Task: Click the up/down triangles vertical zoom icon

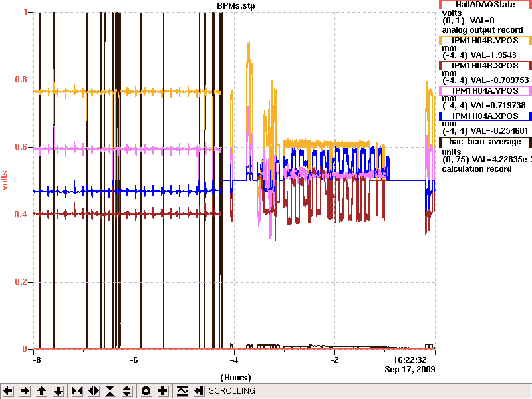Action: 127,391
